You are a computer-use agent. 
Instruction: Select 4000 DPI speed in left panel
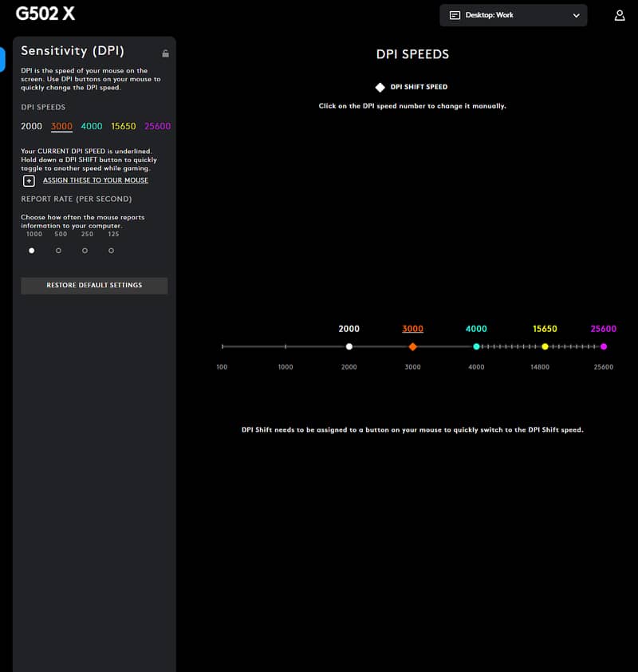point(92,126)
